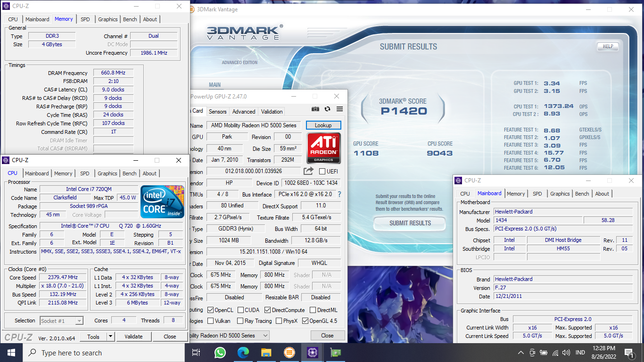Click the BIOS export share icon in GPU-Z
The height and width of the screenshot is (362, 644).
[x=308, y=171]
